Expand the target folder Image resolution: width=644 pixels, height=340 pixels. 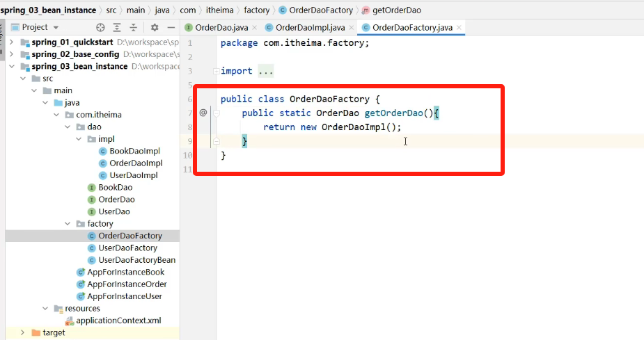pos(22,332)
